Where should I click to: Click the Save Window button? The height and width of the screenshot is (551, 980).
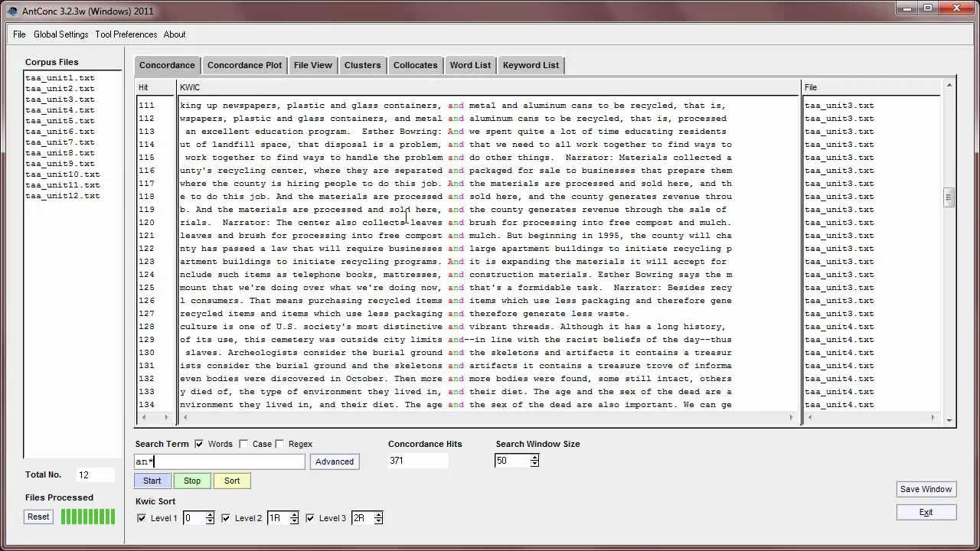click(x=926, y=489)
